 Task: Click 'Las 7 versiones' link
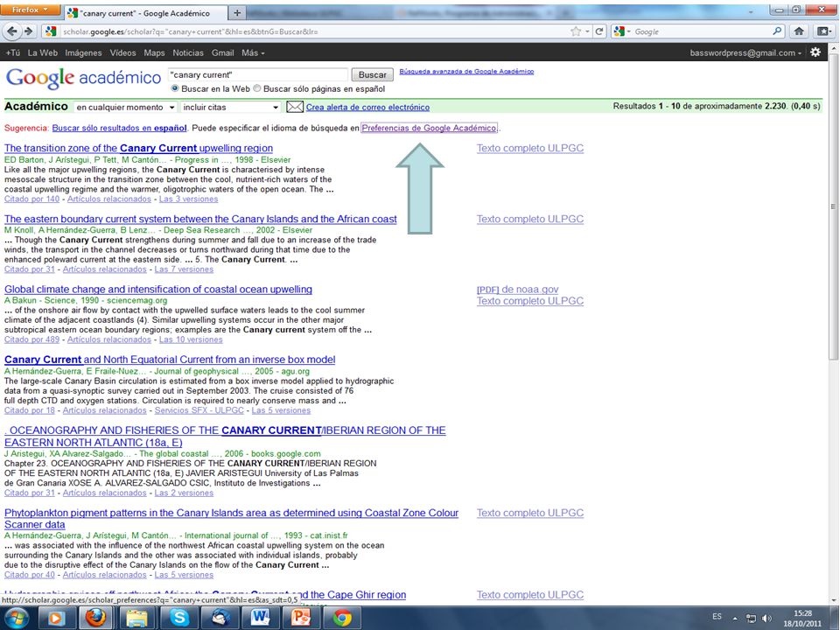point(184,269)
